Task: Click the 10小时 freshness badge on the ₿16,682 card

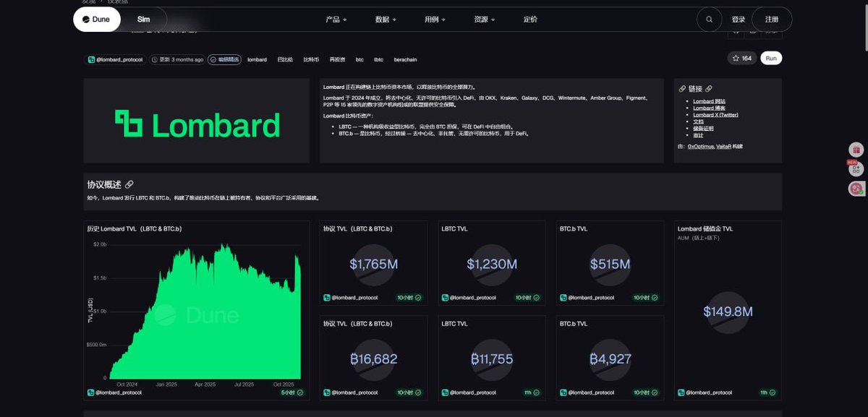Action: [409, 392]
